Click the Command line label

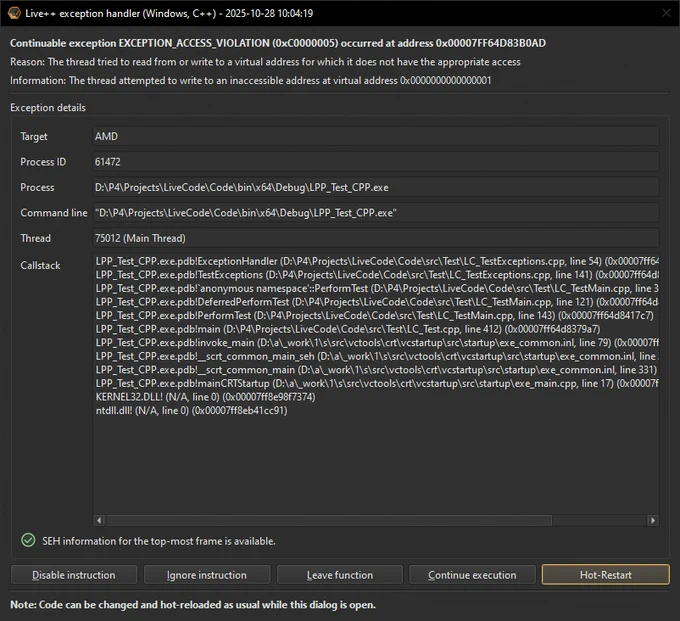tap(54, 213)
